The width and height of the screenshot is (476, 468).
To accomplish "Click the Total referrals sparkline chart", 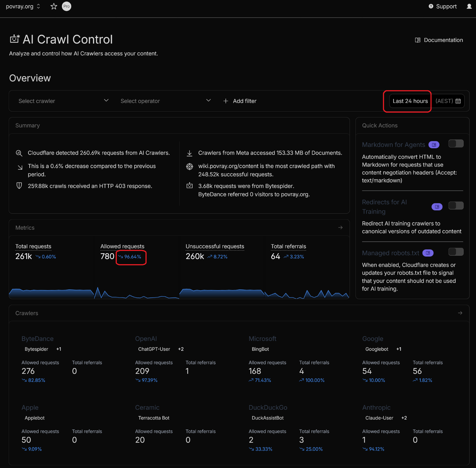I will tap(307, 294).
